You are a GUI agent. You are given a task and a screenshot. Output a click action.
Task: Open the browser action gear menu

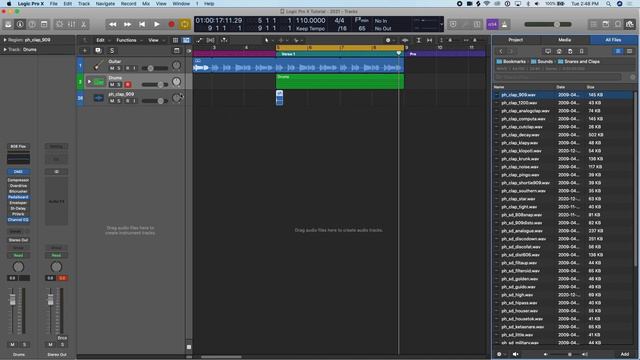[x=500, y=354]
